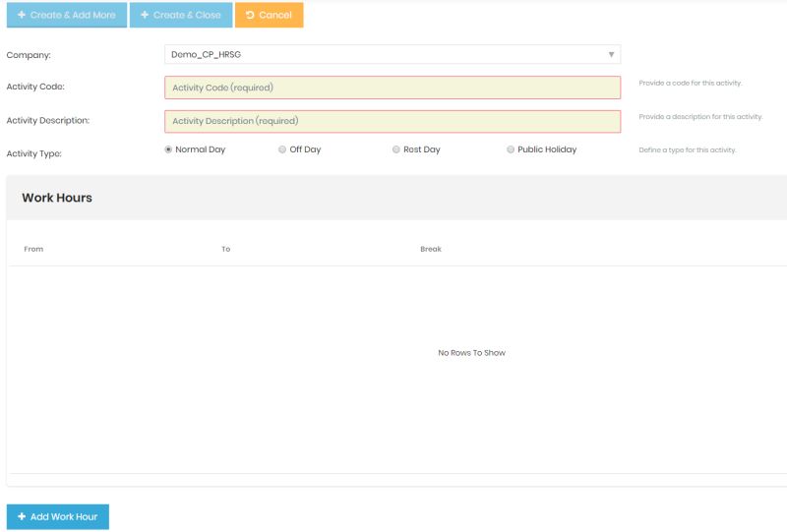This screenshot has width=787, height=532.
Task: Click hint "Provide a description for this activity."
Action: click(x=700, y=116)
